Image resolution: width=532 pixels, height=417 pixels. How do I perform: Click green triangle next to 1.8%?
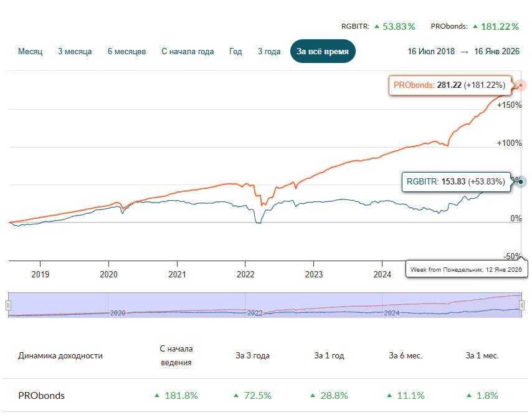pyautogui.click(x=469, y=396)
